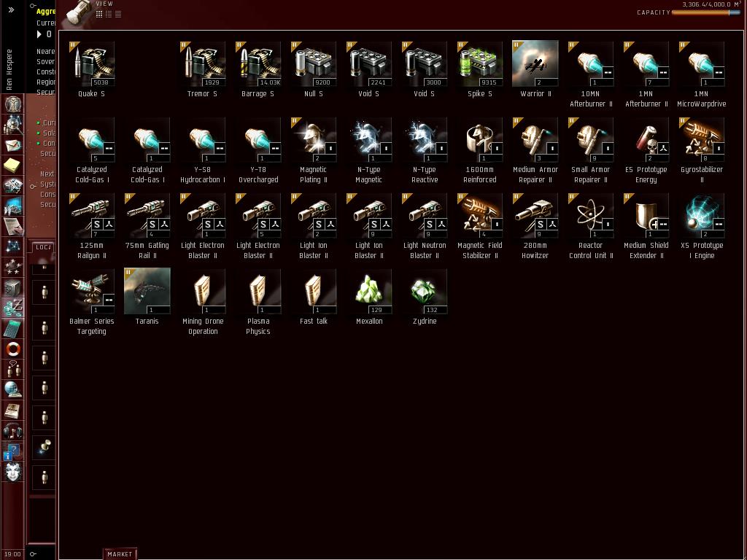Select the Warrior II drone item
The width and height of the screenshot is (747, 560).
point(535,69)
